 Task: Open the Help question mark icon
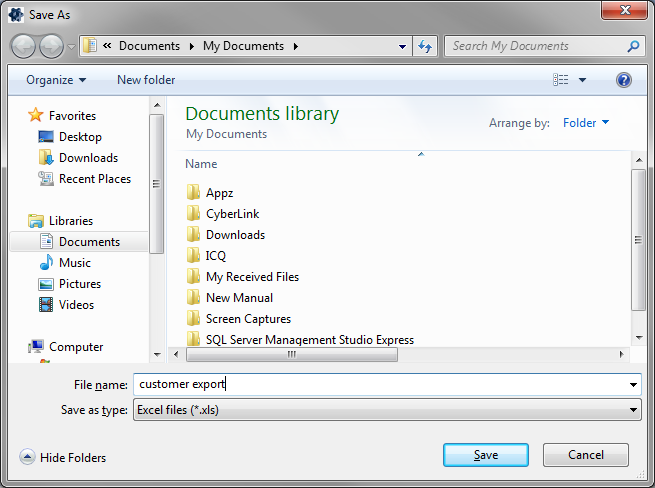point(624,80)
